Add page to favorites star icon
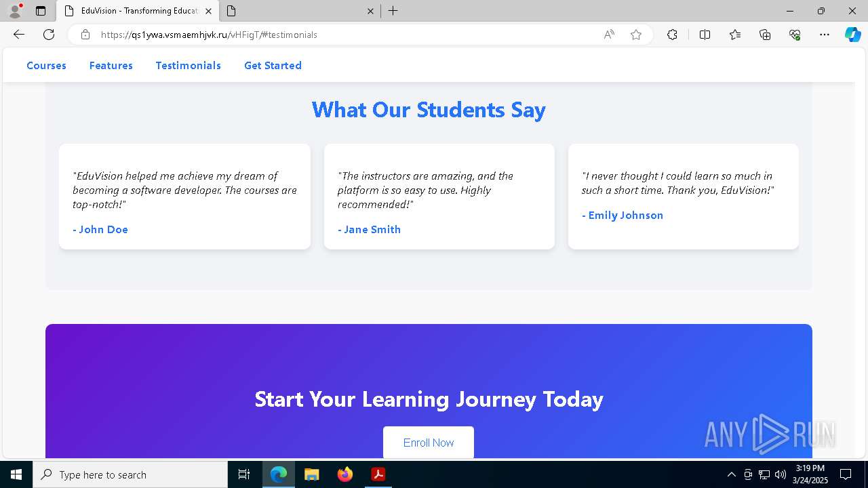This screenshot has width=868, height=488. coord(636,35)
